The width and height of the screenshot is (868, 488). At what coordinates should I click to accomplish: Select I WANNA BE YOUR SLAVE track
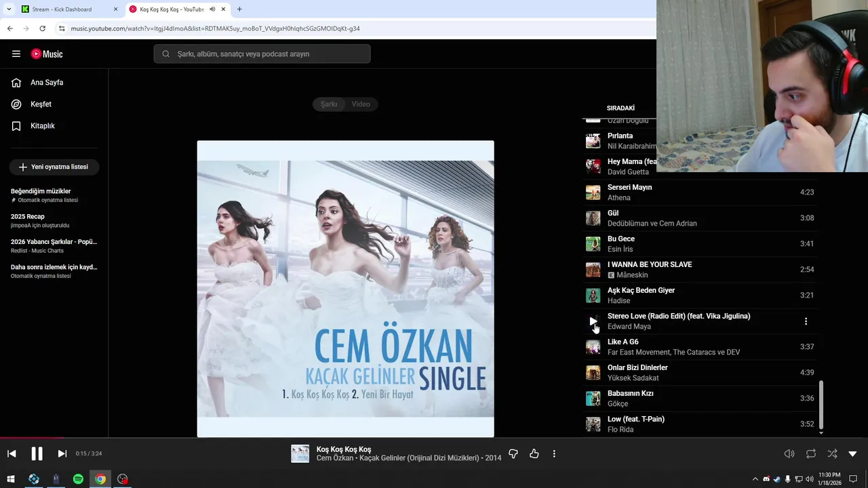tap(700, 270)
